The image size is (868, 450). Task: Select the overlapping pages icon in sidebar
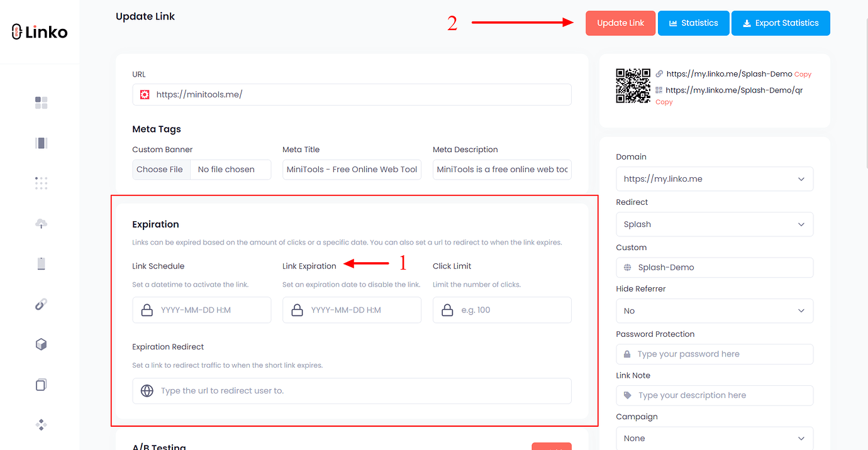(x=40, y=384)
